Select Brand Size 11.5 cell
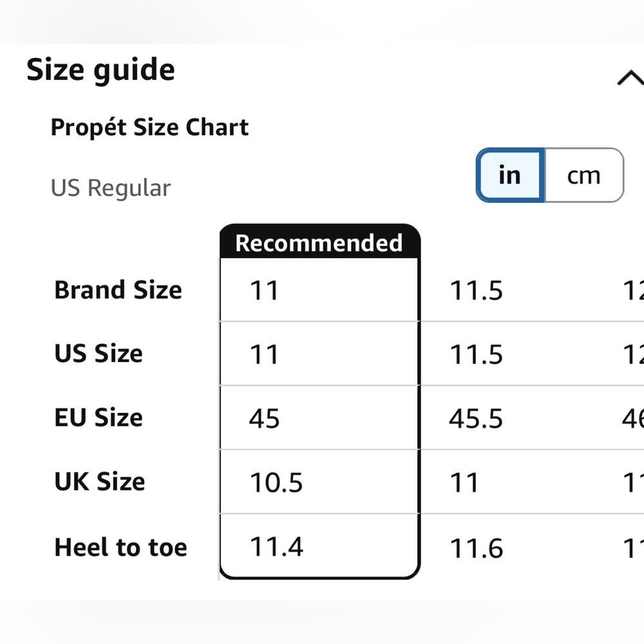The height and width of the screenshot is (644, 644). [476, 290]
